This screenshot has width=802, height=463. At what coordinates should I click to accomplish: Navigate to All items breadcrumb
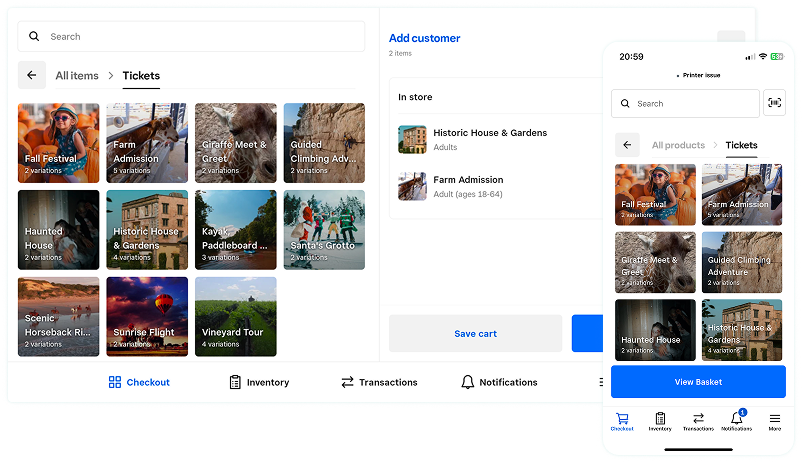(x=77, y=75)
